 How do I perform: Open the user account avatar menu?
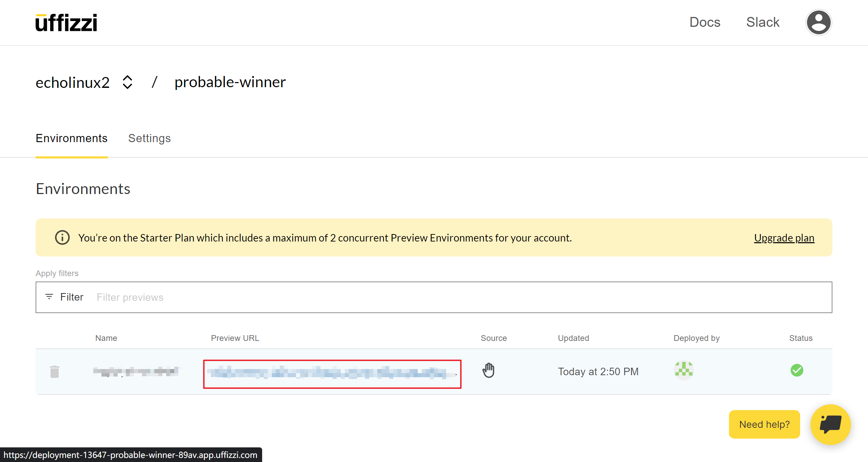[818, 22]
